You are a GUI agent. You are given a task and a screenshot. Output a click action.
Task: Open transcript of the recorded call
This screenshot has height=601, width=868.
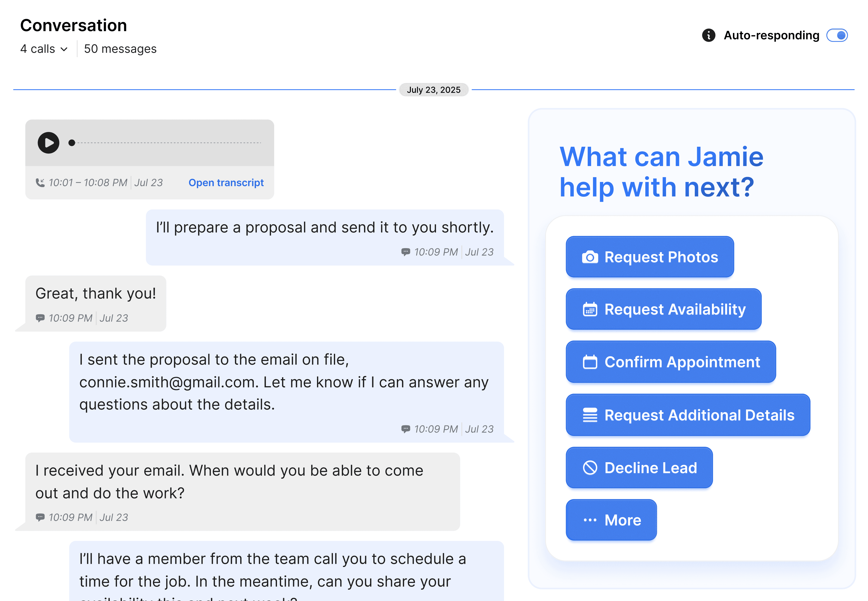[x=226, y=183]
